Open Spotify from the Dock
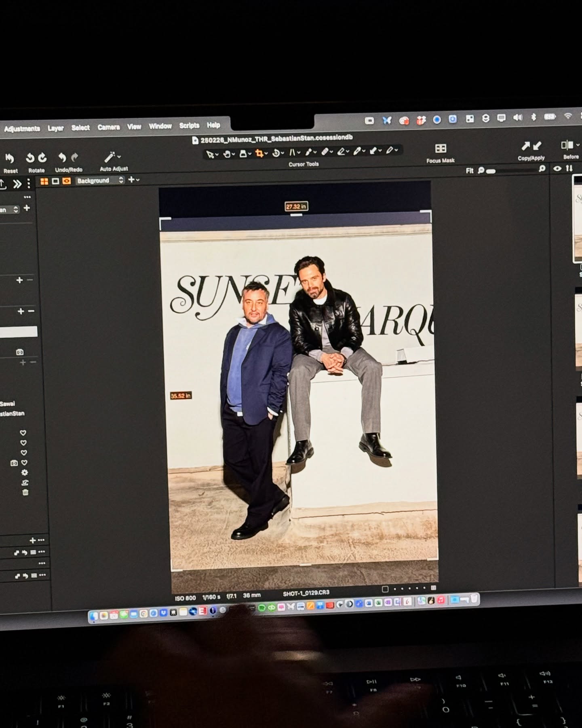 [261, 607]
